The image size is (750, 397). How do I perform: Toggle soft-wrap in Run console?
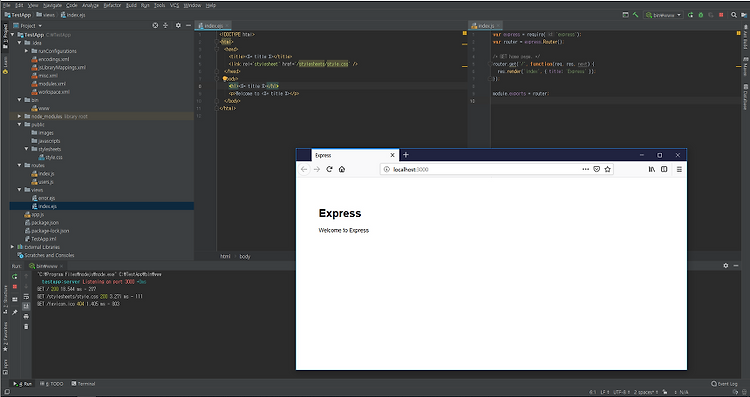click(x=26, y=297)
